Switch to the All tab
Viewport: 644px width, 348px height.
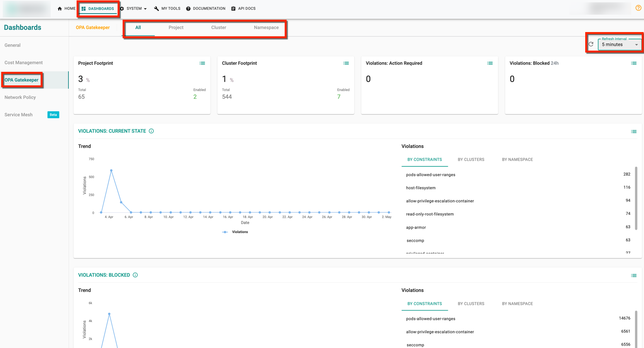pyautogui.click(x=138, y=27)
